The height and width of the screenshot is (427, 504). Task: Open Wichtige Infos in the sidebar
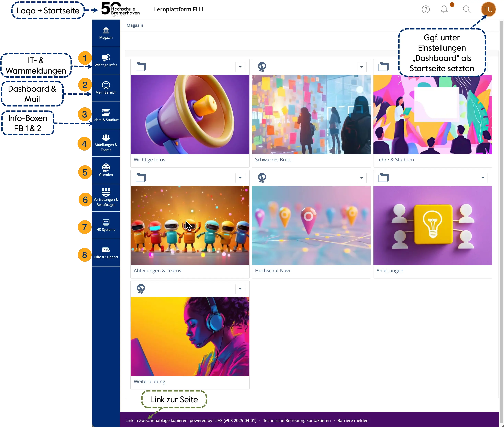[106, 60]
